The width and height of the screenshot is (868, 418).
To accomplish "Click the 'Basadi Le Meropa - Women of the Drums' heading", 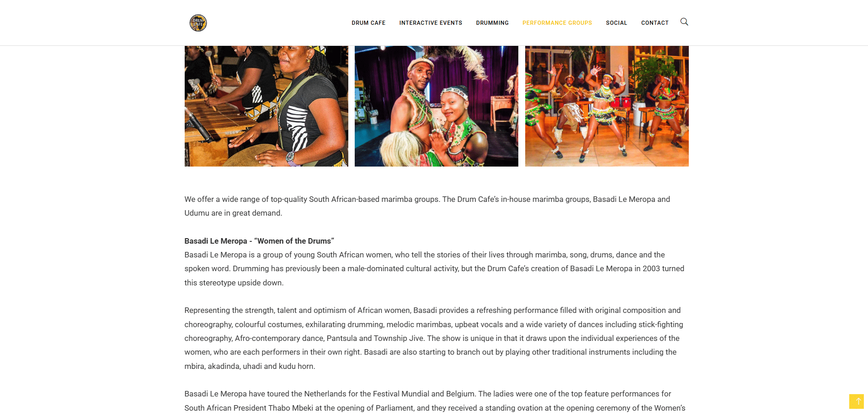I will tap(259, 241).
